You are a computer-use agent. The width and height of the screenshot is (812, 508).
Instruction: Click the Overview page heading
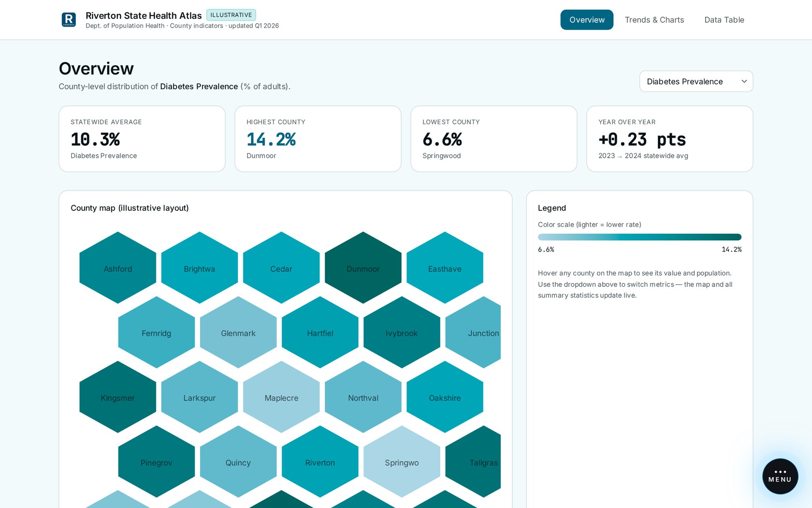[96, 69]
